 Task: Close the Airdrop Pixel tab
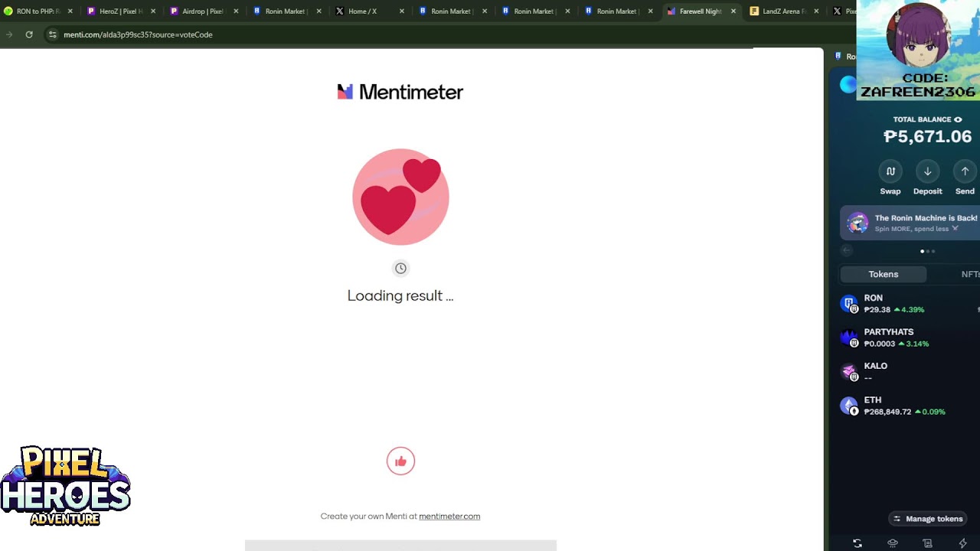click(236, 11)
